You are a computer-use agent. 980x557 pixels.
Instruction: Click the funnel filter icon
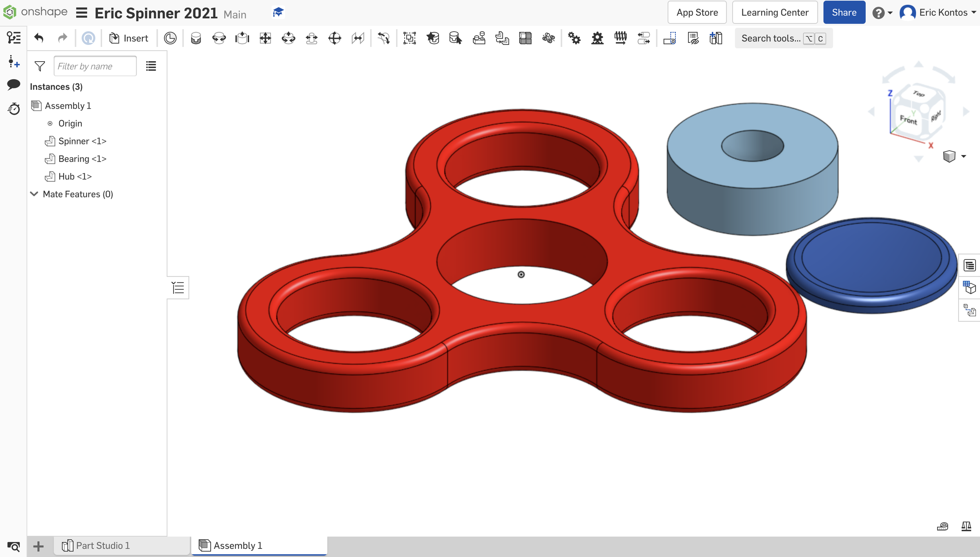(40, 66)
